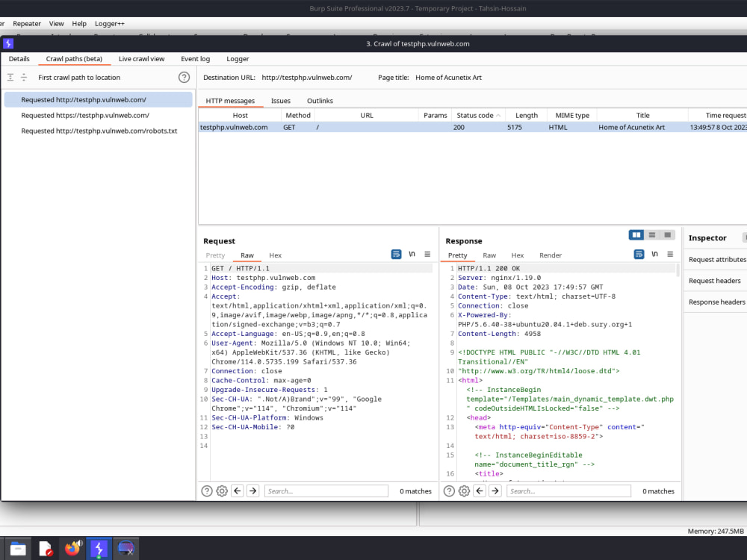The image size is (747, 560).
Task: Click the pretty-print icon in the Response editor
Action: pyautogui.click(x=639, y=254)
